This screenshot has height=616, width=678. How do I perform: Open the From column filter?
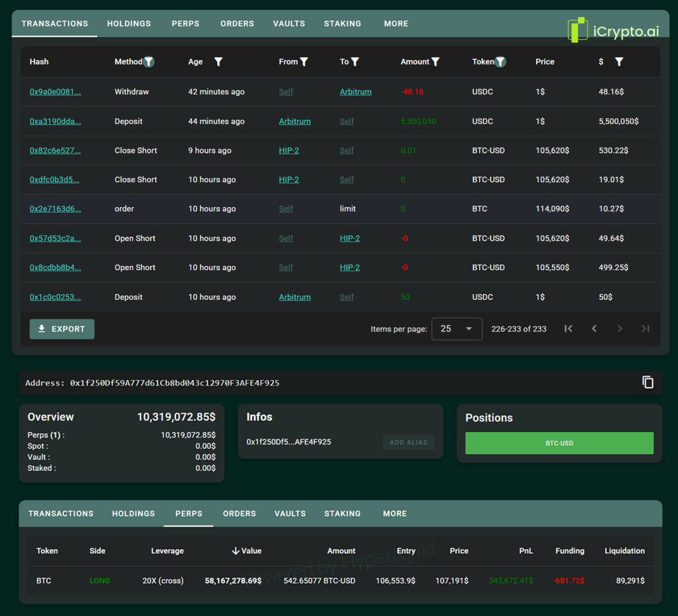(304, 62)
